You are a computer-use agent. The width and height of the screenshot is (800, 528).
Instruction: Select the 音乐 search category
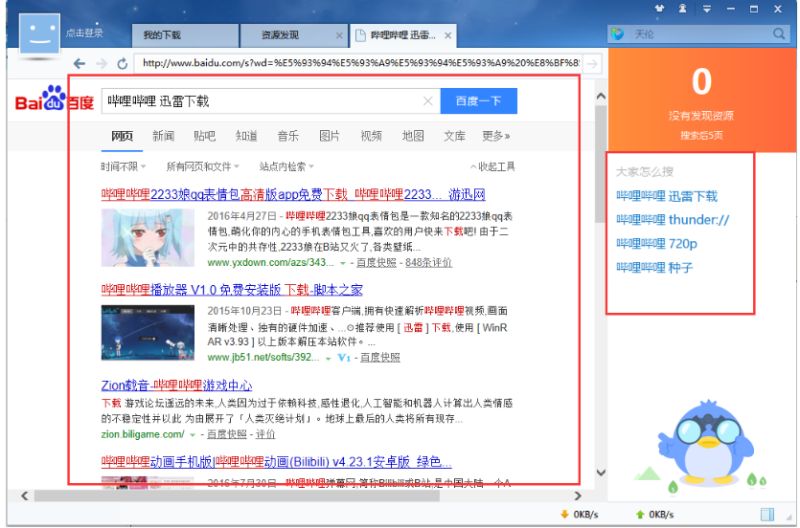coord(288,136)
